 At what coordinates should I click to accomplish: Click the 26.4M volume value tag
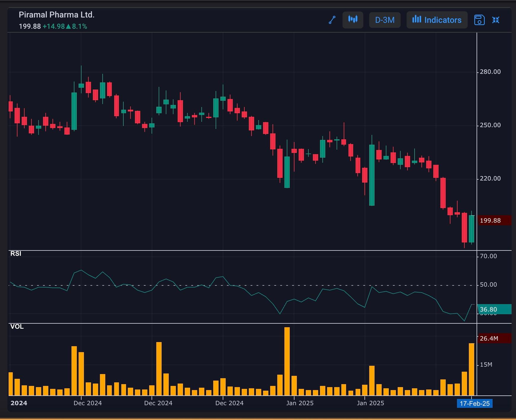[494, 338]
